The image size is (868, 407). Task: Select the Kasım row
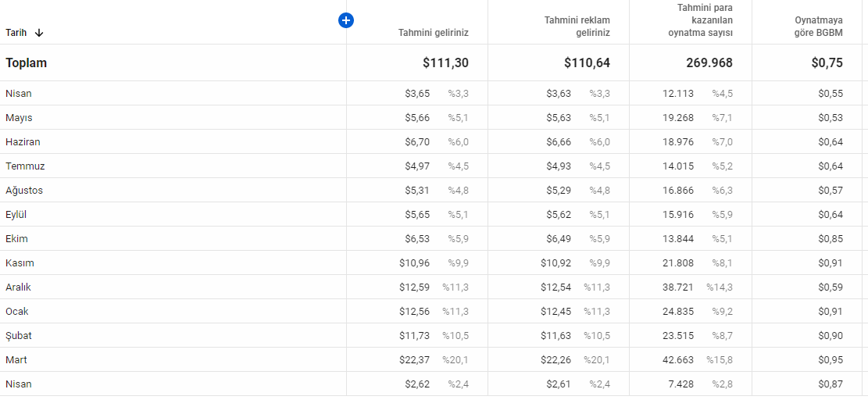(x=434, y=263)
